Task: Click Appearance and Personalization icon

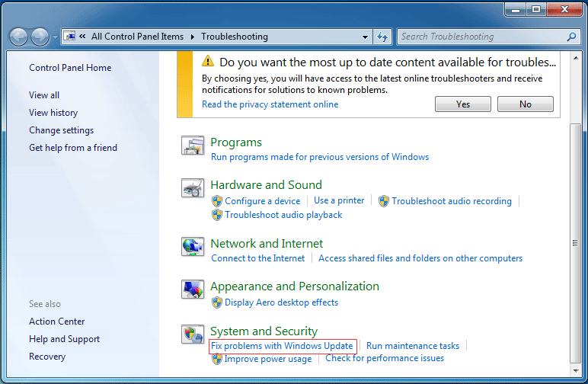Action: tap(193, 290)
